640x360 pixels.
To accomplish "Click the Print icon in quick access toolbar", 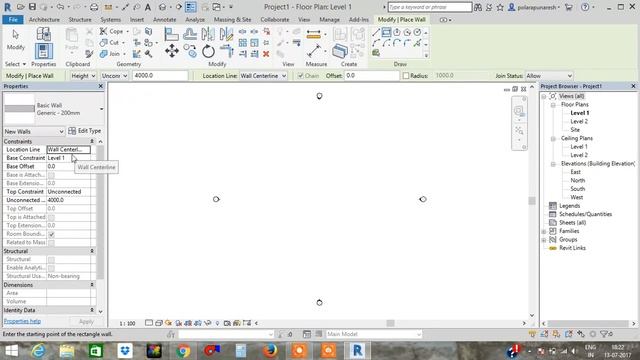I will 94,7.
